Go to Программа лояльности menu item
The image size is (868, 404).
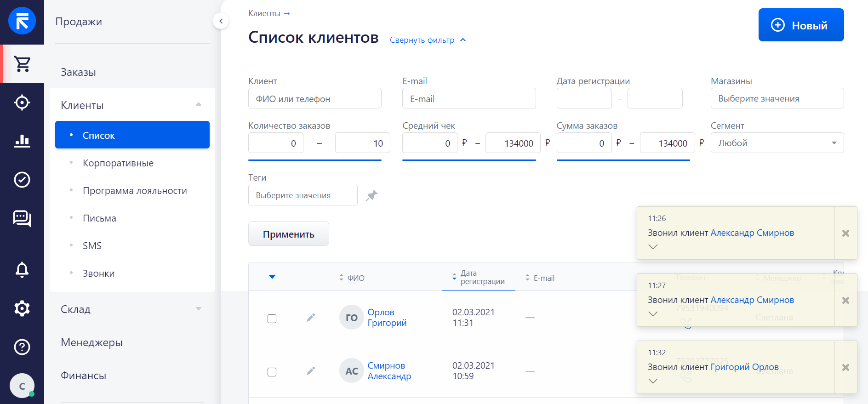point(135,191)
